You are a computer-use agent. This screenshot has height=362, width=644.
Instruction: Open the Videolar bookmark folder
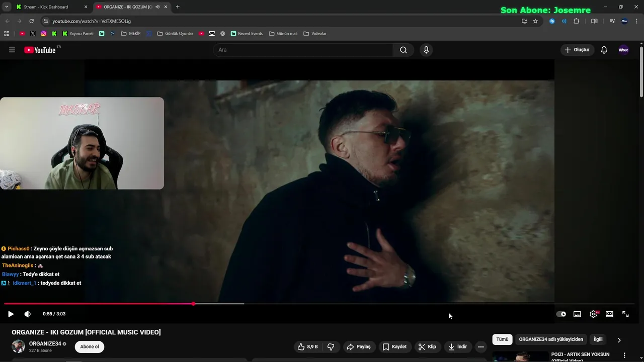(x=315, y=34)
